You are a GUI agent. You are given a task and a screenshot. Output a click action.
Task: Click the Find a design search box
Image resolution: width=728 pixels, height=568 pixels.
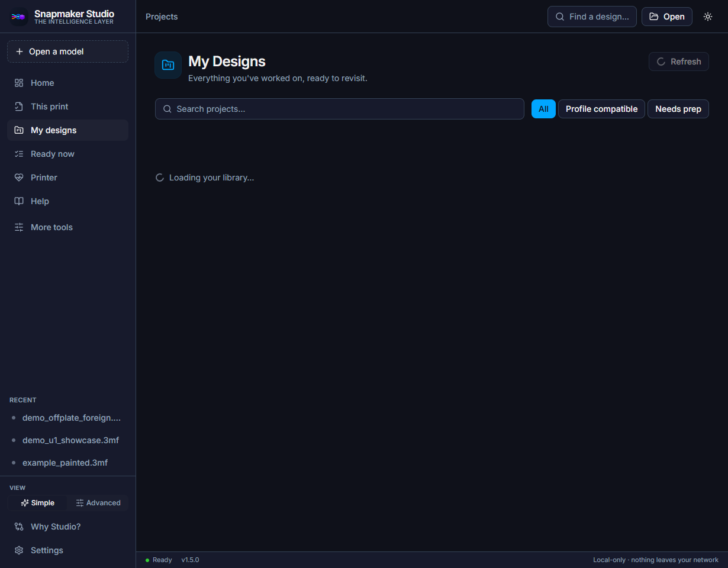coord(592,17)
